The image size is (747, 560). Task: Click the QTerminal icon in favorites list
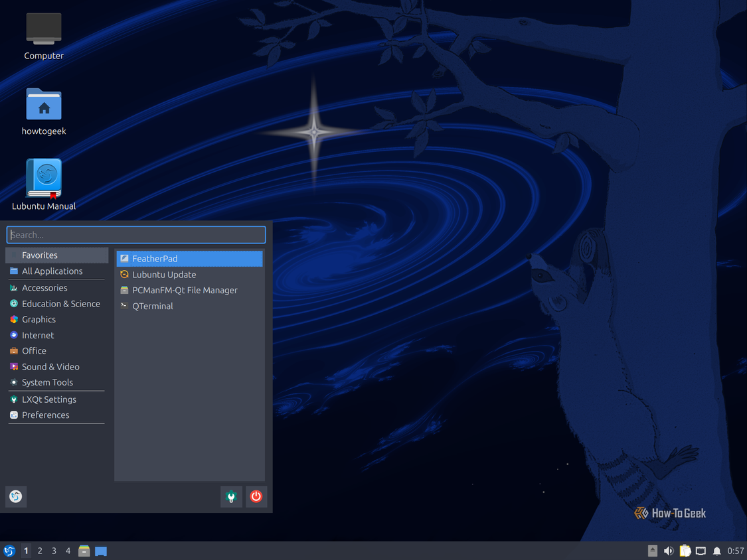(124, 306)
